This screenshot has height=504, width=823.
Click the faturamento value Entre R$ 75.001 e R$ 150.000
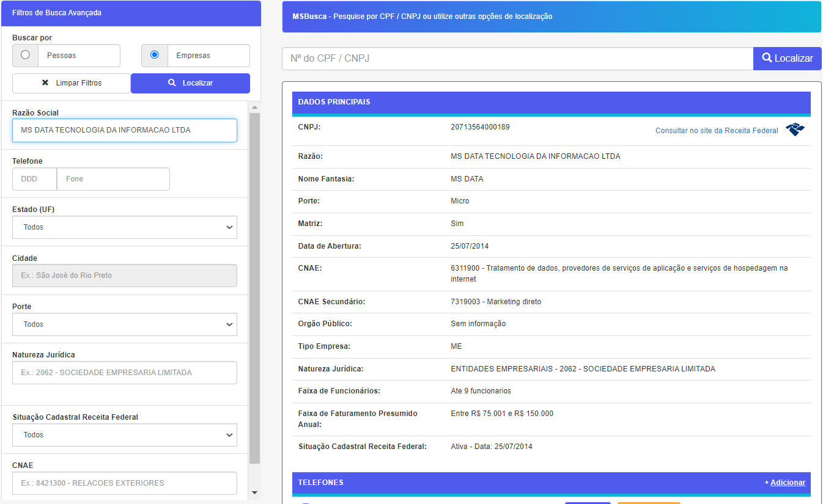tap(502, 414)
